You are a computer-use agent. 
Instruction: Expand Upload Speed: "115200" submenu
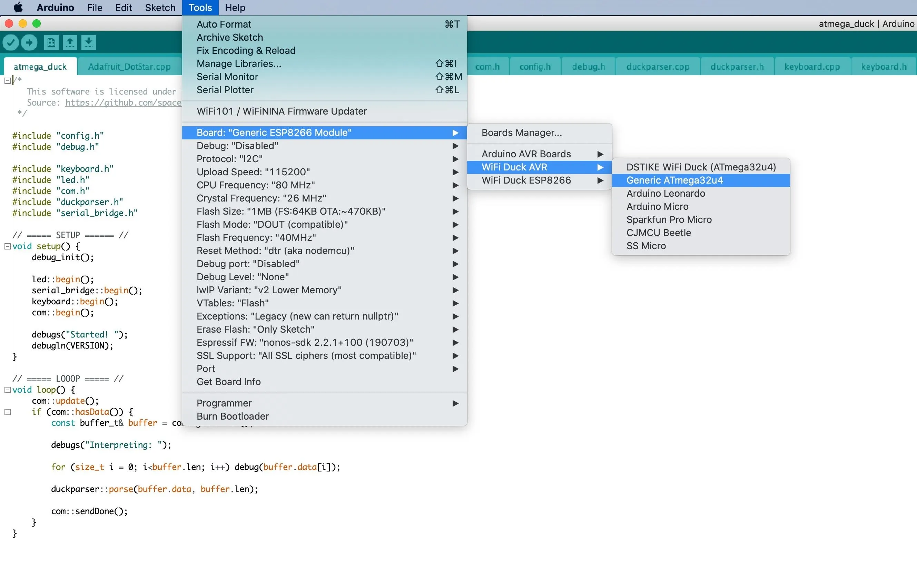(x=325, y=172)
